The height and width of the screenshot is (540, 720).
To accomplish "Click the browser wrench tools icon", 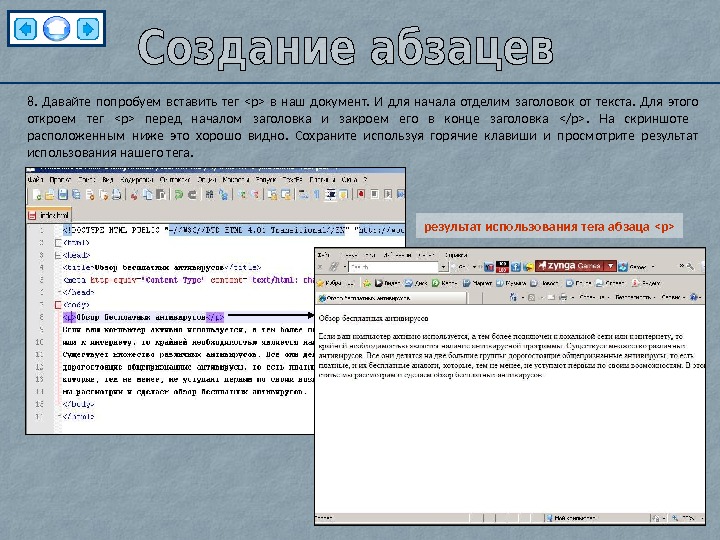I will (690, 266).
